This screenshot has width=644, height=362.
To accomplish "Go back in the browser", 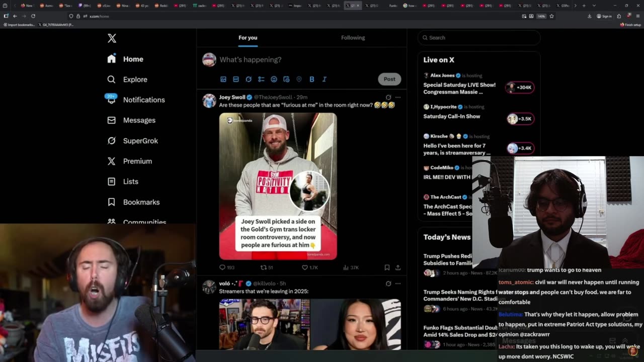I will point(15,16).
